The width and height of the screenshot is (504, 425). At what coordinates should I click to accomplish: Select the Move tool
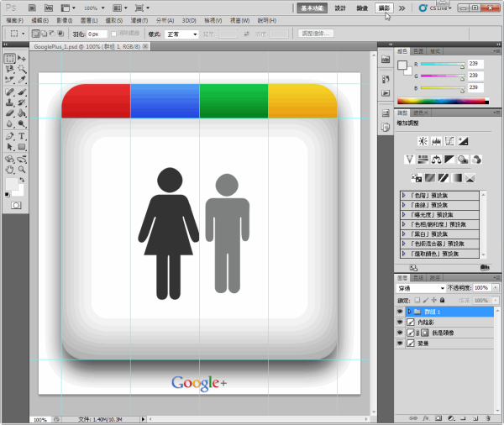pyautogui.click(x=22, y=59)
